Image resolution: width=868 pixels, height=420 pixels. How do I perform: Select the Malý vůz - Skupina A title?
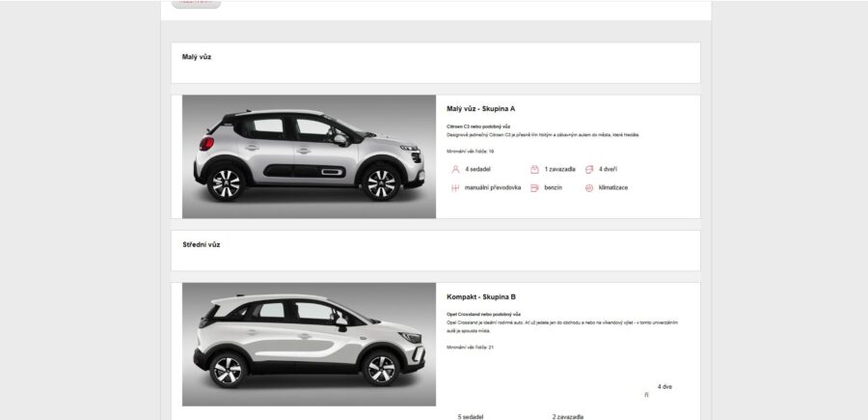click(x=480, y=109)
